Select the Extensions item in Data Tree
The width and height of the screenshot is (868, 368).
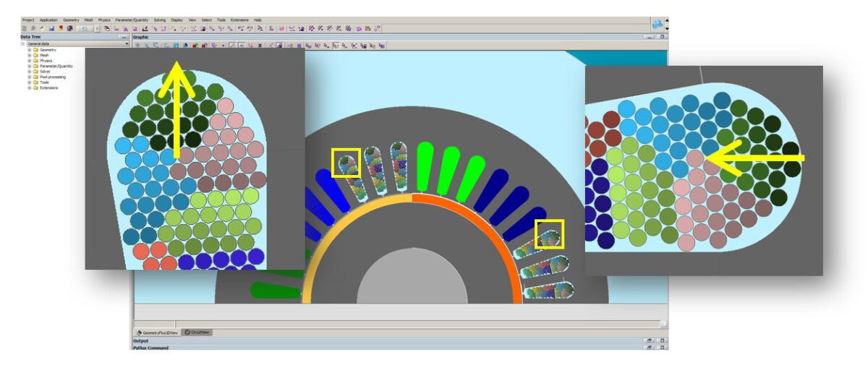point(48,87)
